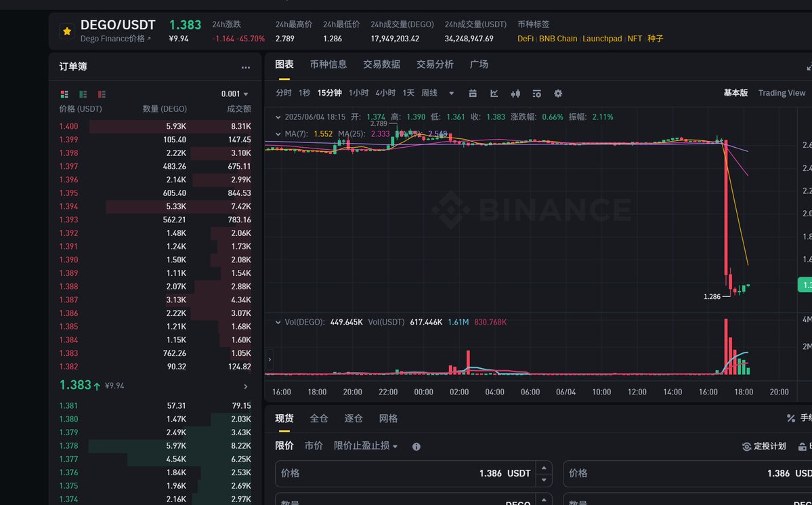Viewport: 812px width, 505px height.
Task: Open the order book more-options menu
Action: pos(245,67)
